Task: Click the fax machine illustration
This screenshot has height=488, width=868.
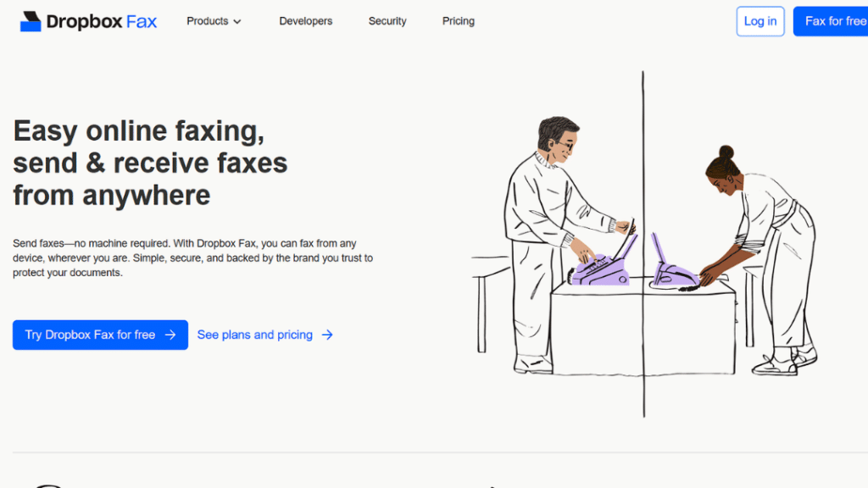Action: click(x=644, y=244)
